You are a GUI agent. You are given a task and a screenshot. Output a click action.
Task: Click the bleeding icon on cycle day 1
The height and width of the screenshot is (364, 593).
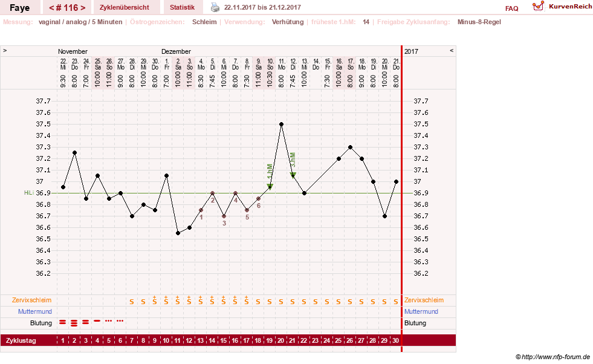click(x=63, y=322)
